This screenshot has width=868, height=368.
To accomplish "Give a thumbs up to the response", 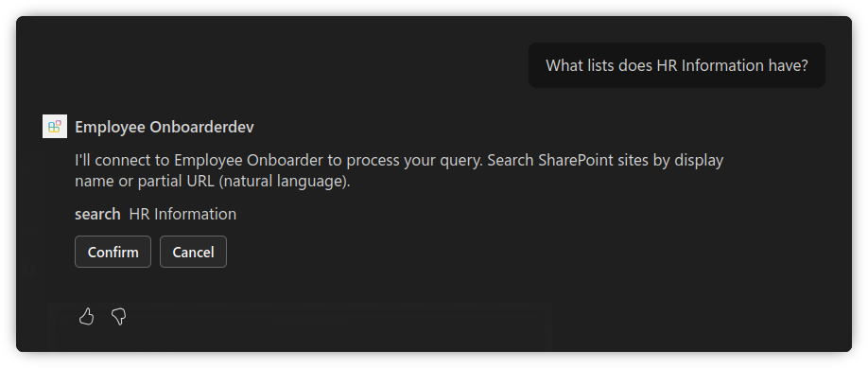I will coord(86,317).
